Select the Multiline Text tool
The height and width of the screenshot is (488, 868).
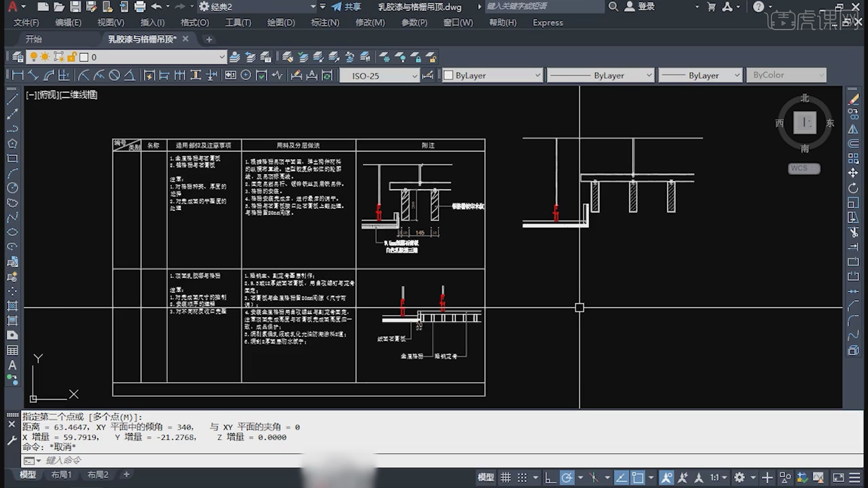tap(12, 365)
